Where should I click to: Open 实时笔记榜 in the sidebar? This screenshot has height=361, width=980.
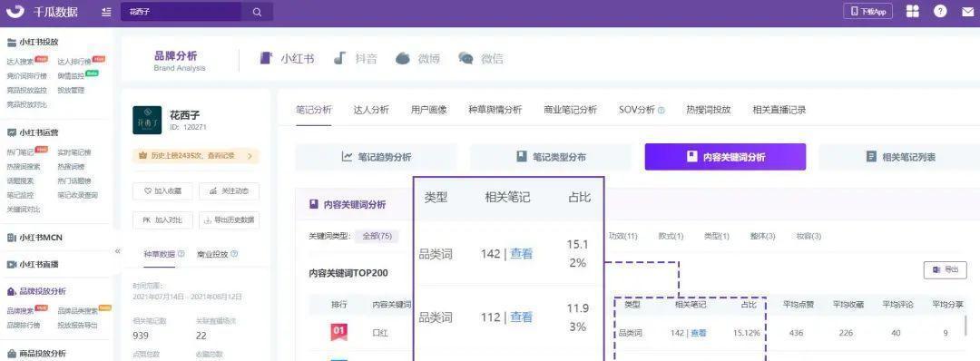pos(74,152)
